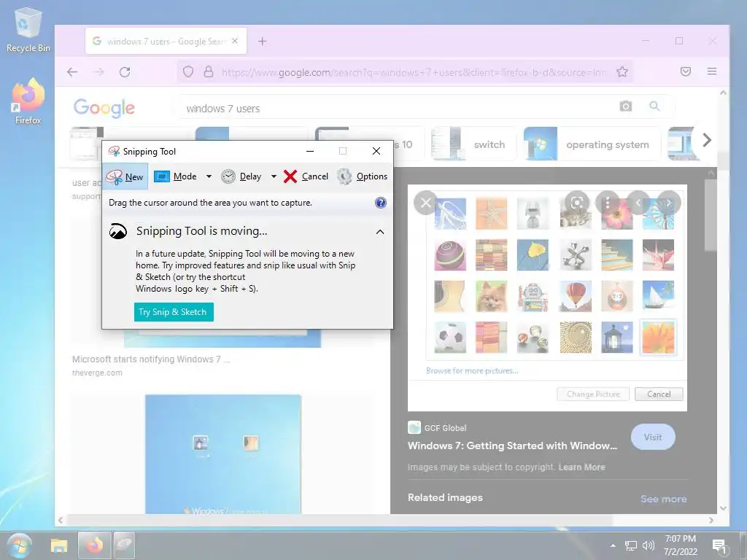Click the preview panel's vertical scrollbar thumb
This screenshot has height=560, width=747.
point(711,214)
